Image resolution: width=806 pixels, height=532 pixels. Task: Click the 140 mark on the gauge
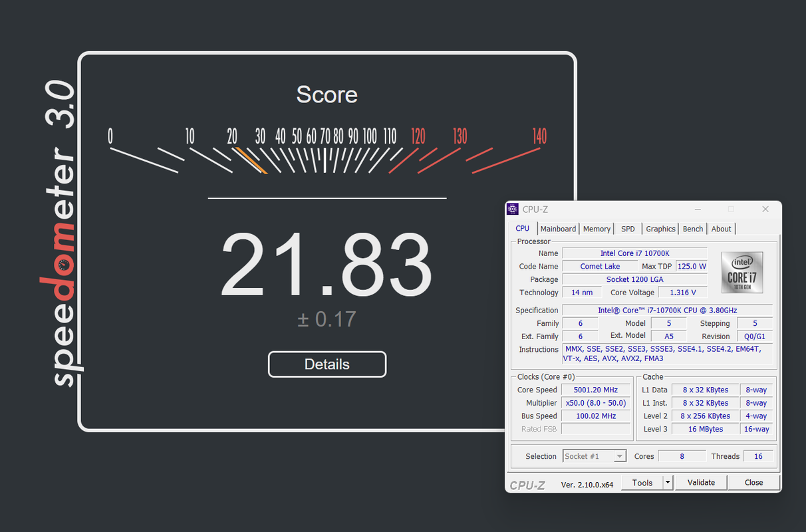539,136
